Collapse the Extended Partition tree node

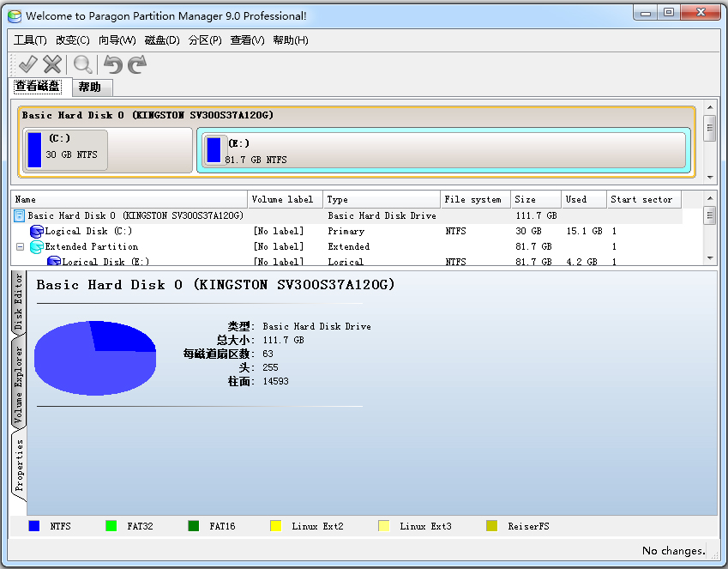(20, 247)
